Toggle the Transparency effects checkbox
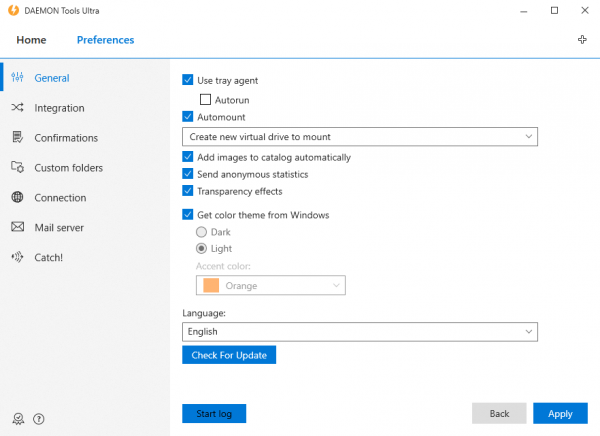 click(x=188, y=191)
